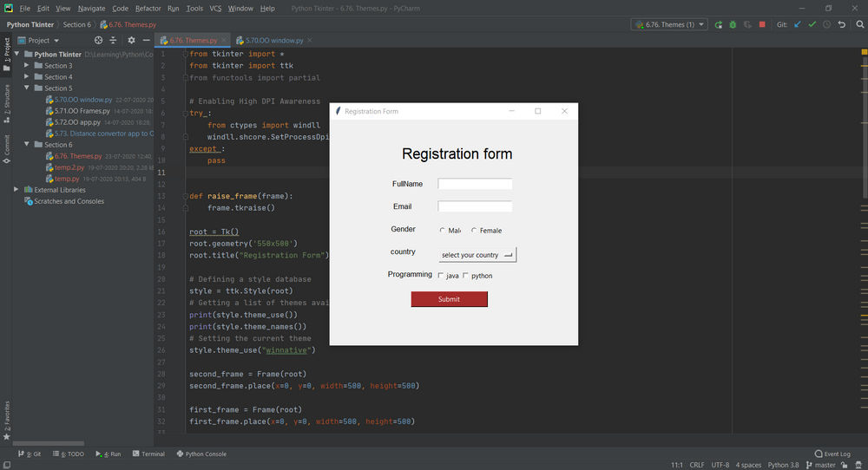Image resolution: width=868 pixels, height=470 pixels.
Task: Collapse the Python Tkinter project root
Action: (16, 54)
